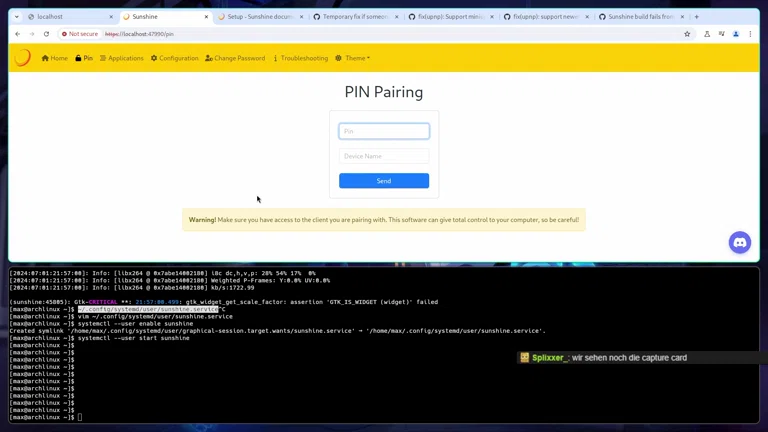This screenshot has width=768, height=432.
Task: Expand the Theme dropdown
Action: [353, 58]
